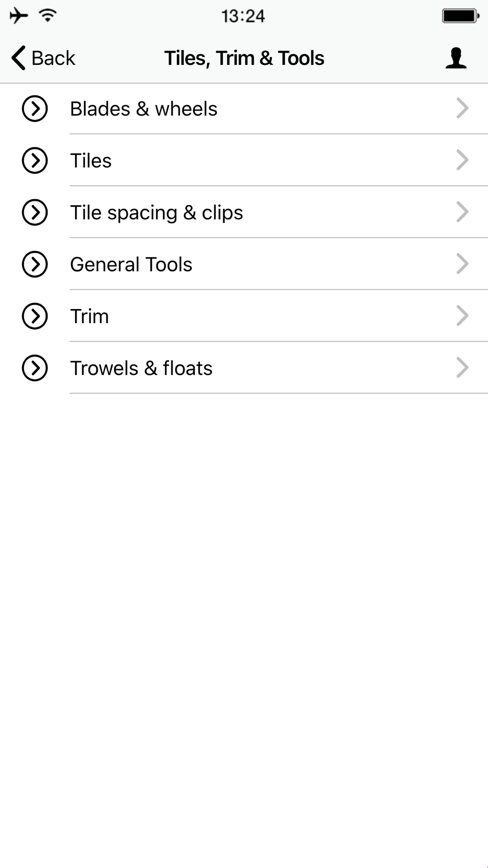Tap the back chevron icon
Viewport: 488px width, 868px height.
(18, 58)
